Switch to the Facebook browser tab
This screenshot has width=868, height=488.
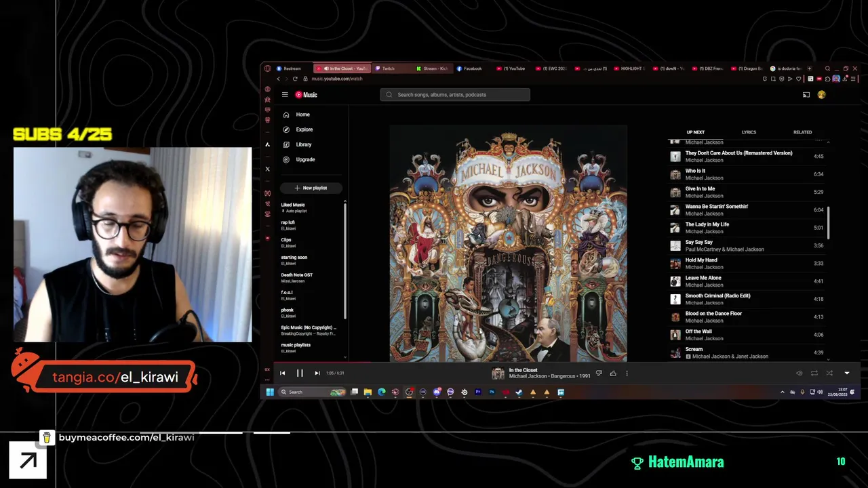(473, 68)
